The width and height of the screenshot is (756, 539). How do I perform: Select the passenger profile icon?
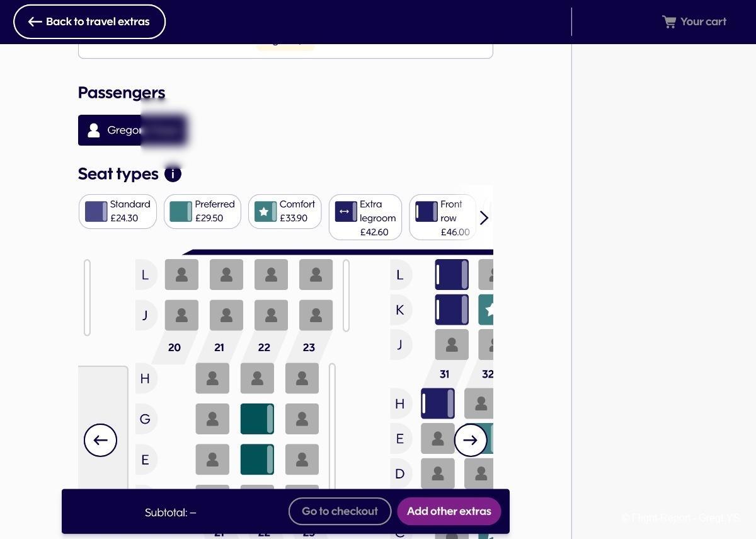(x=94, y=130)
